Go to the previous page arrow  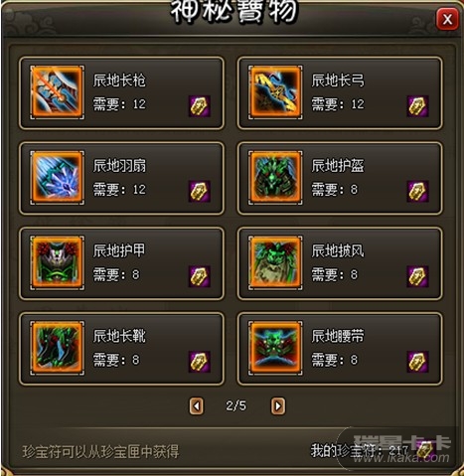click(197, 405)
